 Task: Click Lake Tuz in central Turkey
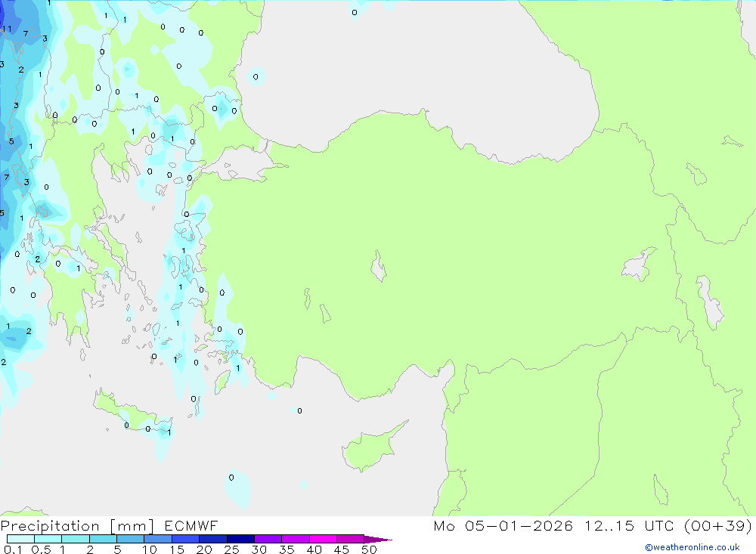pyautogui.click(x=379, y=267)
